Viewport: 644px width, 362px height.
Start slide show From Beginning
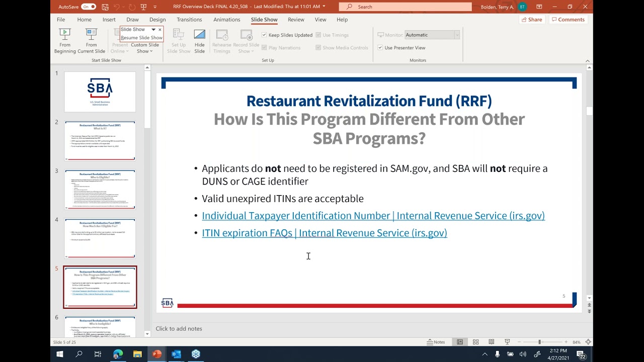click(65, 41)
